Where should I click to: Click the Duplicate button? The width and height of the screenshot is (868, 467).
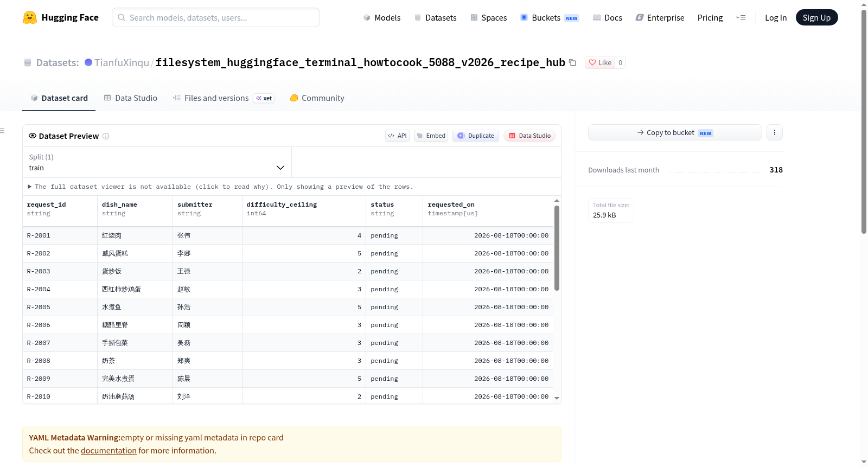click(476, 136)
